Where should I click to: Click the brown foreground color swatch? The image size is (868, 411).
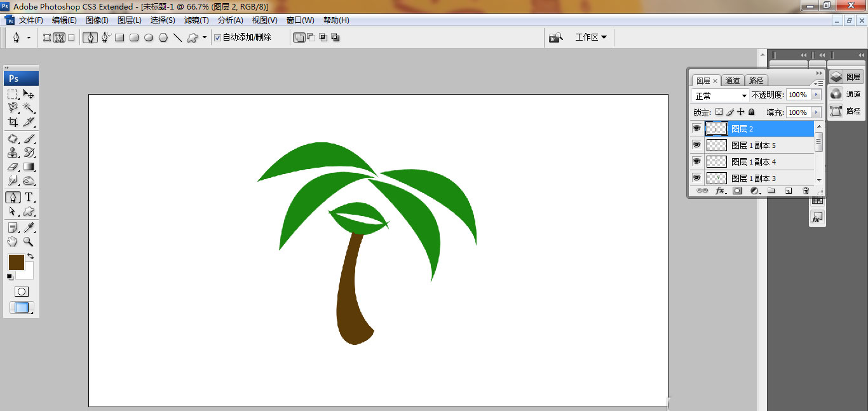coord(16,262)
